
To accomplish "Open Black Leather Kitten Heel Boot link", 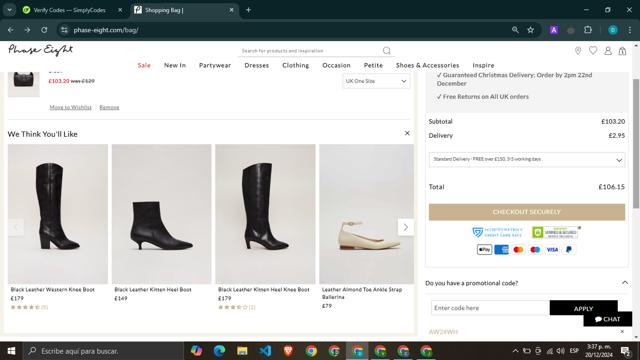I will (153, 289).
